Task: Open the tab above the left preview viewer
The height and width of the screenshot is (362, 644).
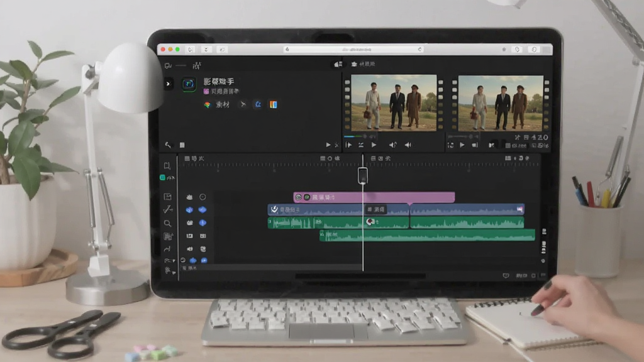Action: pyautogui.click(x=364, y=64)
